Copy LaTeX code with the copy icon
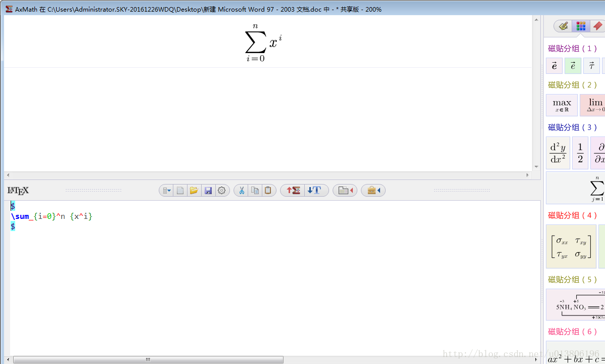Image resolution: width=605 pixels, height=364 pixels. coord(255,190)
